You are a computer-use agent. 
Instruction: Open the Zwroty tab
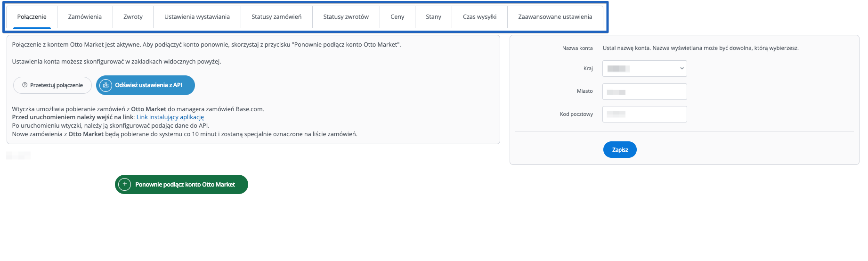tap(133, 17)
